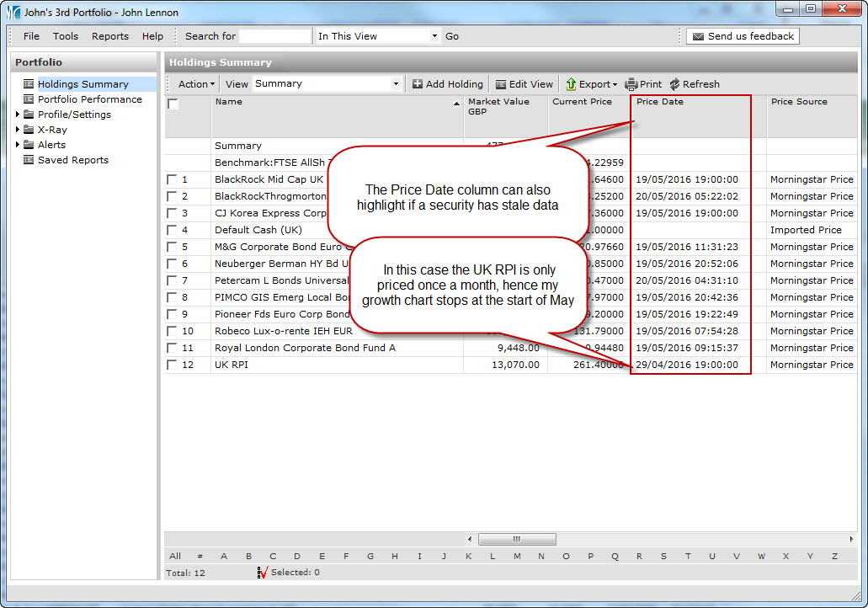868x608 pixels.
Task: Click the Print printer icon
Action: 631,84
